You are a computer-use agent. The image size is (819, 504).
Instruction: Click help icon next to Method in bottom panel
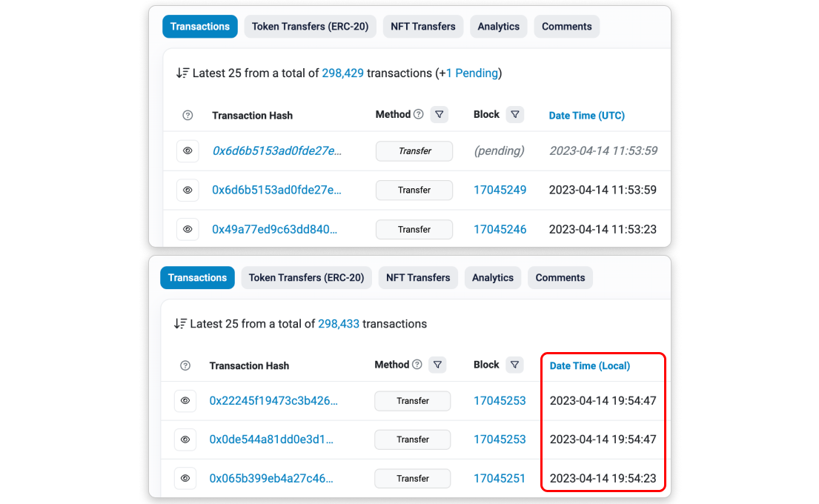click(417, 365)
